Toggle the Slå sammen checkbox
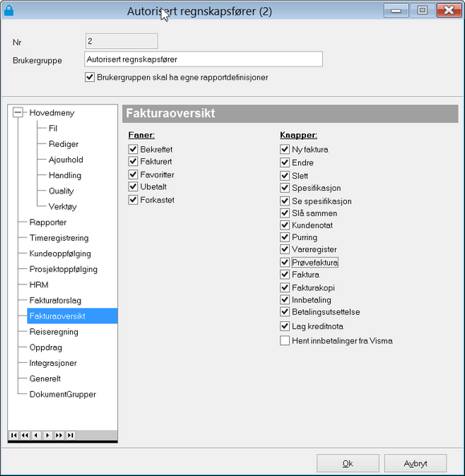This screenshot has height=476, width=465. (x=284, y=213)
